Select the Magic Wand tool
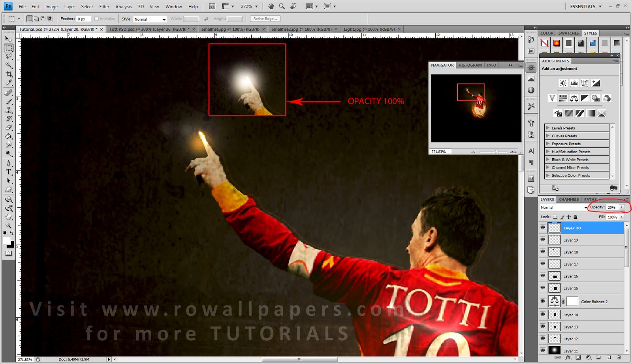 (8, 65)
